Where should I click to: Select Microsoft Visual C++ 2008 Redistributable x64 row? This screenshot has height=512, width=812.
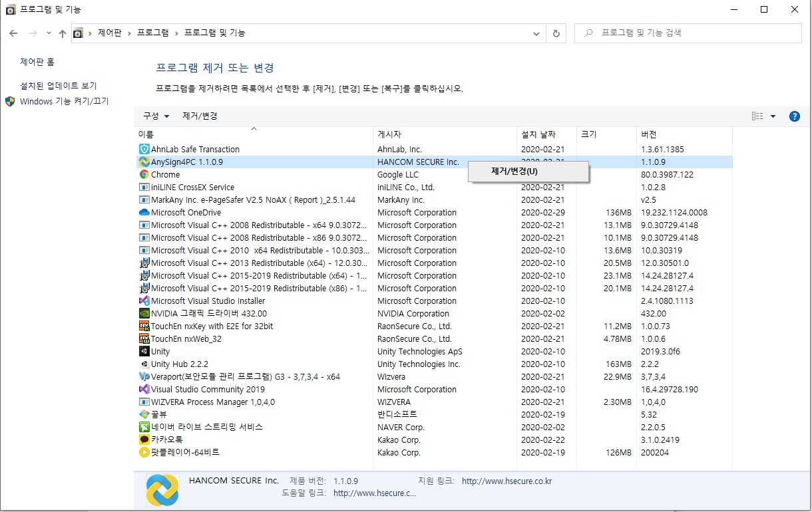click(x=433, y=225)
